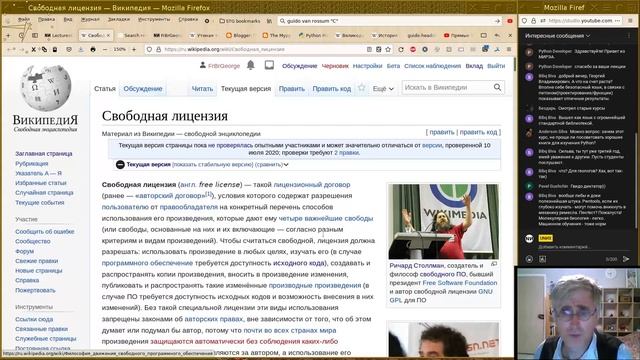Open the Настройки link
The width and height of the screenshot is (640, 360).
[x=367, y=66]
